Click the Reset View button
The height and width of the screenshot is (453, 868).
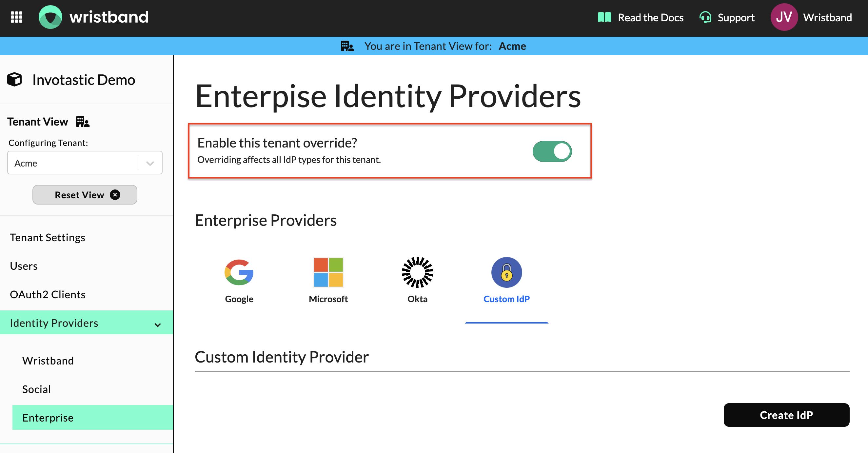click(x=85, y=194)
